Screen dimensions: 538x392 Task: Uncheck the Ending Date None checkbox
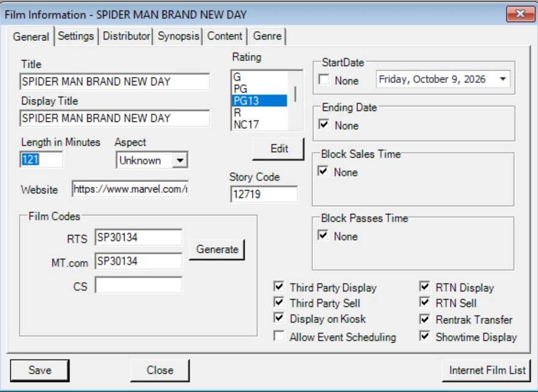(x=323, y=124)
